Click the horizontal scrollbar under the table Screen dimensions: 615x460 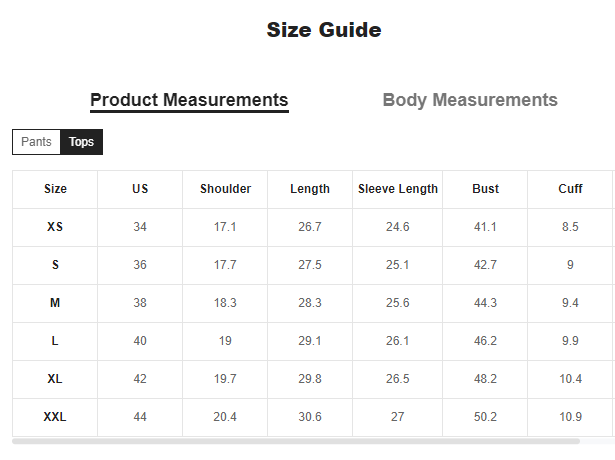pos(296,440)
